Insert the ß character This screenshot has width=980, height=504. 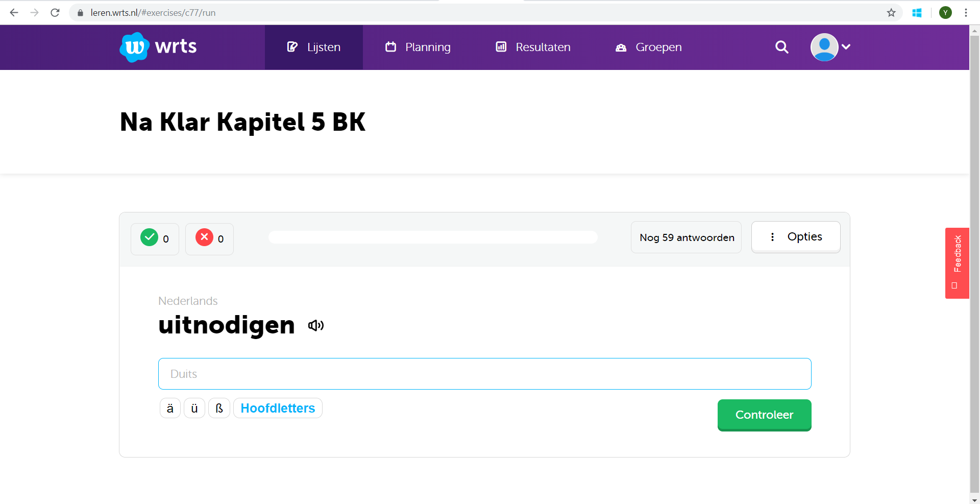(219, 408)
